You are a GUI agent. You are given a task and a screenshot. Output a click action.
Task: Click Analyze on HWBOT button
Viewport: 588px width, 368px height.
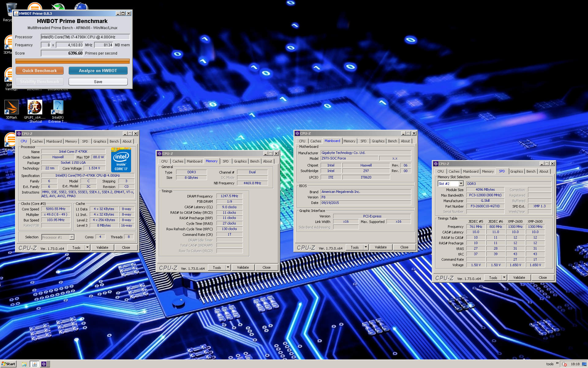pos(98,71)
